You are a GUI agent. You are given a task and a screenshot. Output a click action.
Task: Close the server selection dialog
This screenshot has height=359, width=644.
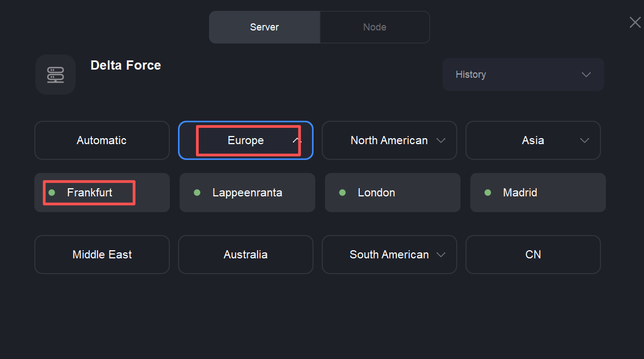point(635,22)
